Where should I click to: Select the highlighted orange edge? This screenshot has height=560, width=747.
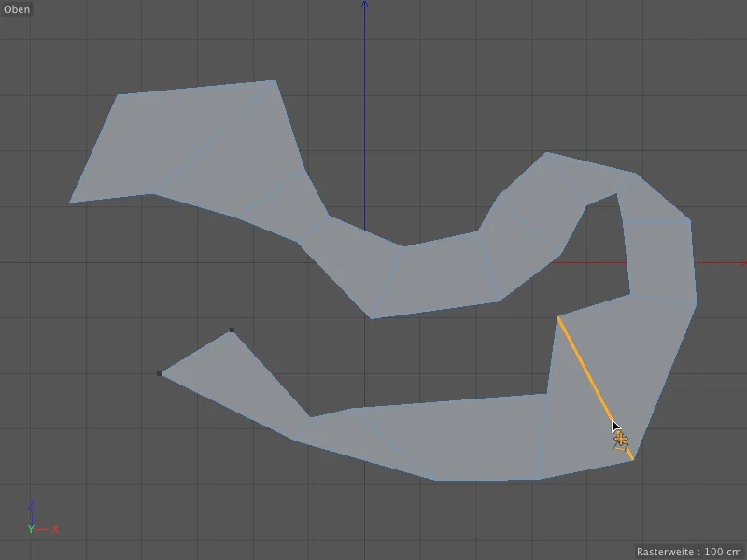(596, 387)
